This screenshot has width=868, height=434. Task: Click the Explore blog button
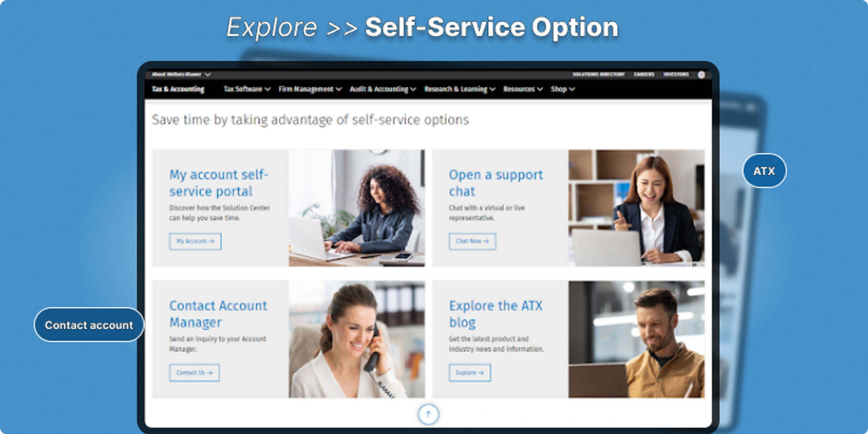tap(470, 373)
